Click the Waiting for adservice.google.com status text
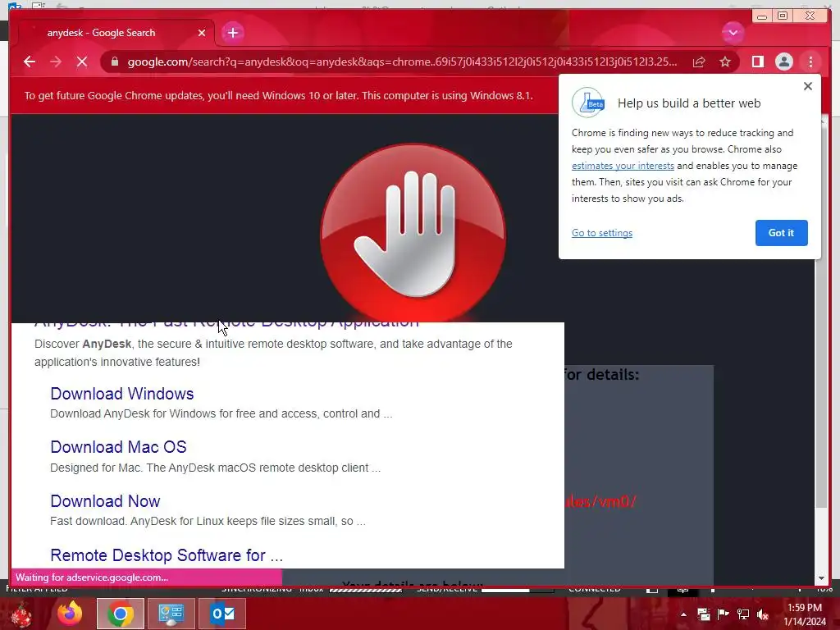 tap(92, 577)
